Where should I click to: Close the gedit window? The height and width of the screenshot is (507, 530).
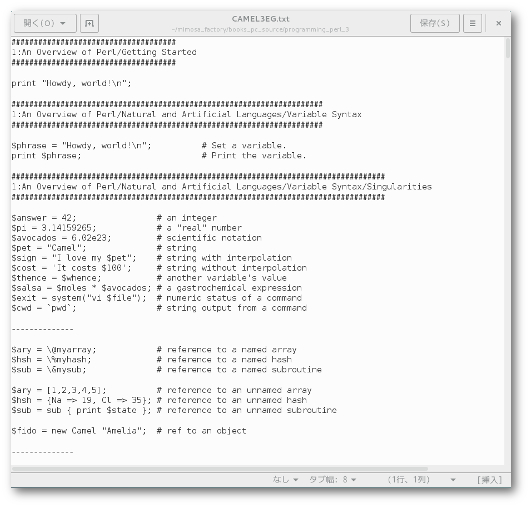click(x=499, y=23)
